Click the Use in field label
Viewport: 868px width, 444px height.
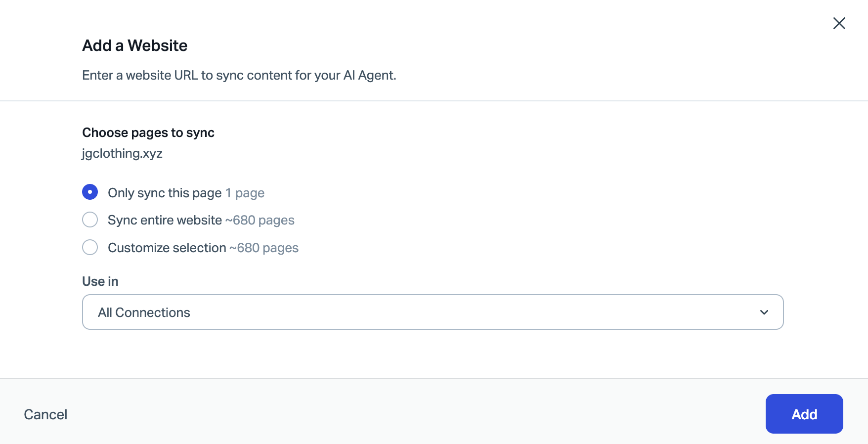100,281
